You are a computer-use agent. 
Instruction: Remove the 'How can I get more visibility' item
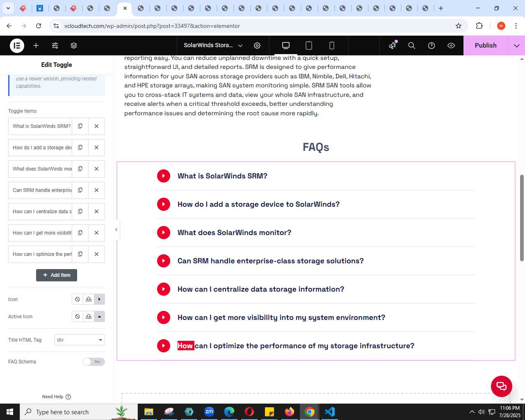[96, 233]
